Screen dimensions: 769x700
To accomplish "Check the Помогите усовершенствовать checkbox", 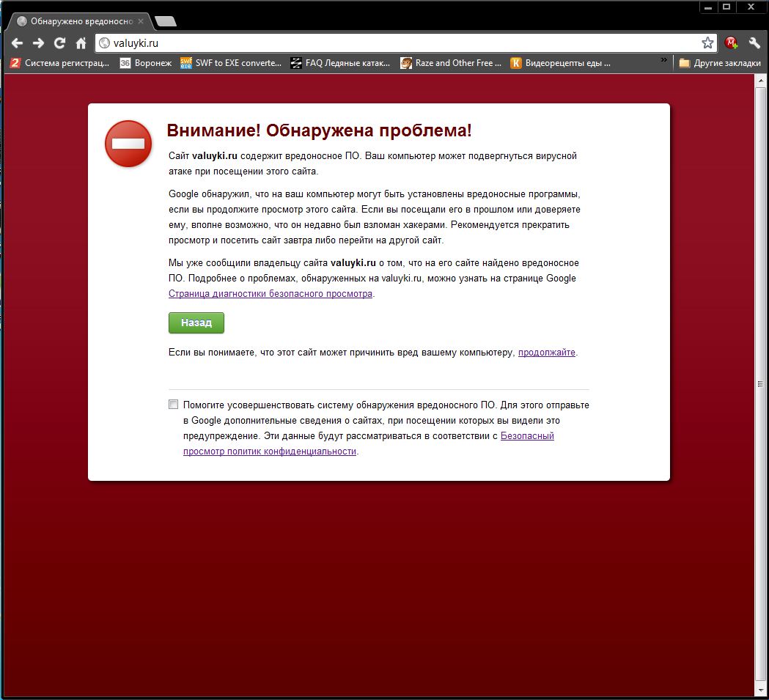I will pos(173,404).
